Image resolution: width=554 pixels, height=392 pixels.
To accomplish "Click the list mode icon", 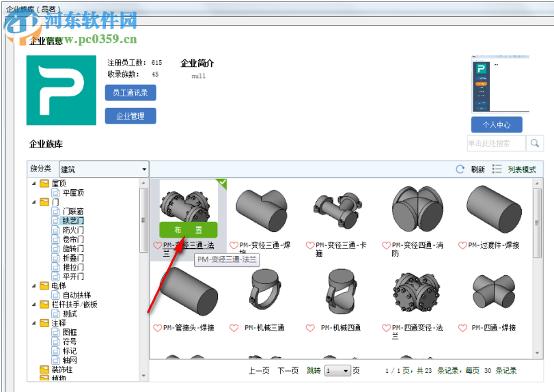I will point(497,169).
